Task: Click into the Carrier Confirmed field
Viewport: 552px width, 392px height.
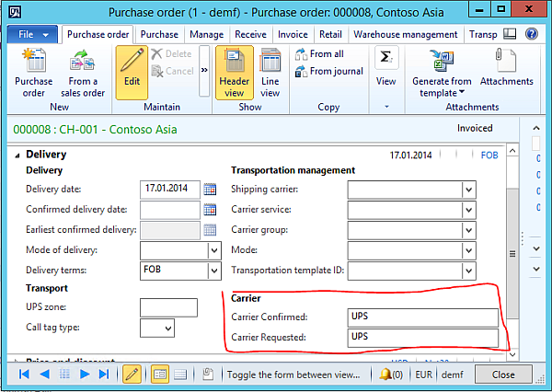Action: [x=423, y=317]
